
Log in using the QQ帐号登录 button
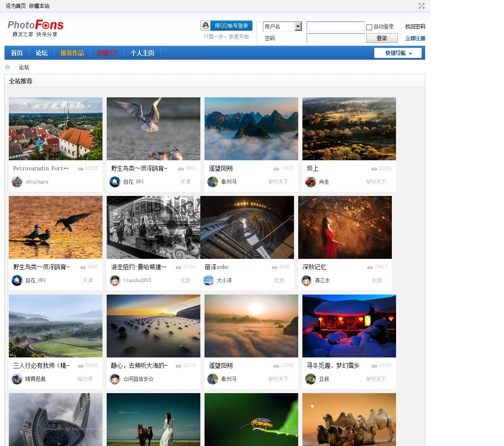pyautogui.click(x=226, y=26)
